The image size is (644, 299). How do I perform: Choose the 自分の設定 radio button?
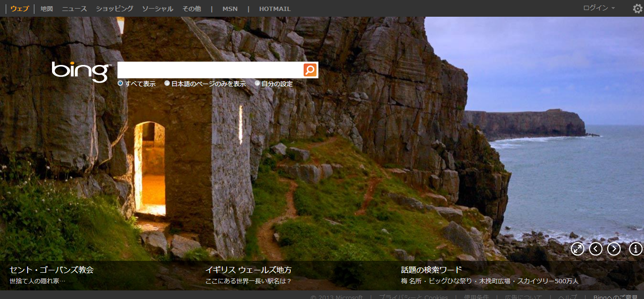pos(257,84)
